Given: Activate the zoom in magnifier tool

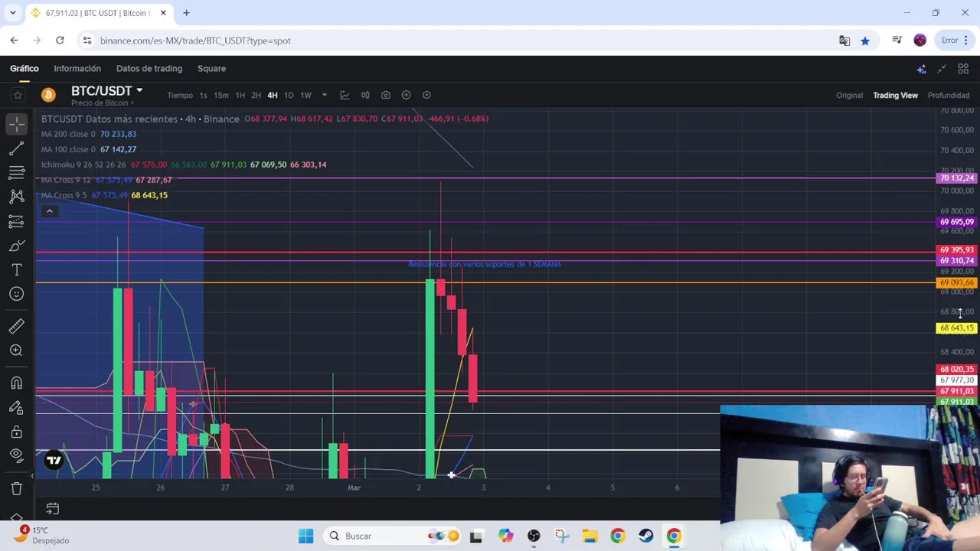Looking at the screenshot, I should coord(16,350).
